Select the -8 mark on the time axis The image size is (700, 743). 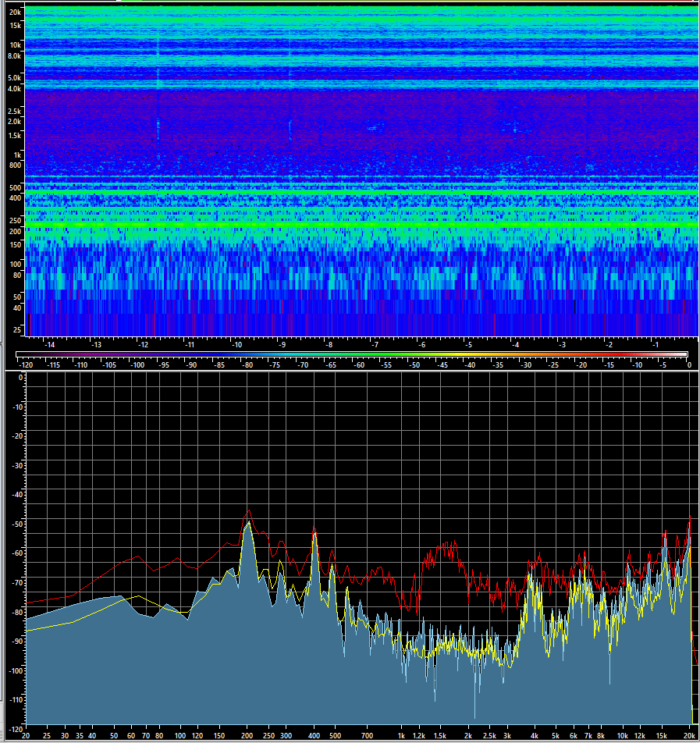click(329, 344)
